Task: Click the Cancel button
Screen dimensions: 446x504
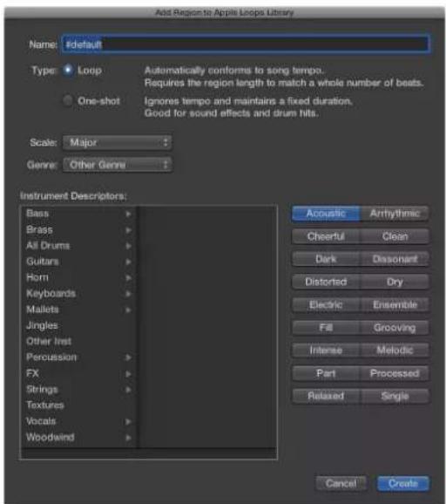Action: click(341, 483)
